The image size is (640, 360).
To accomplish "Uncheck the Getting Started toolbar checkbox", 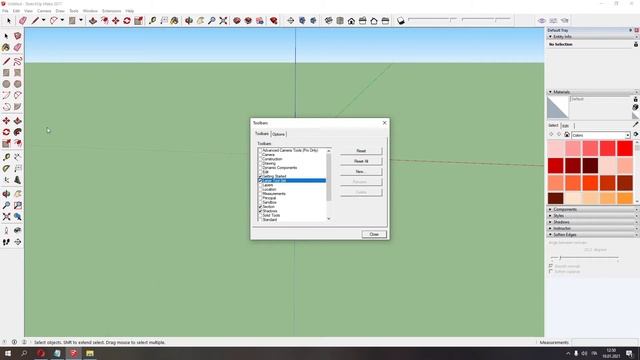I will tap(260, 176).
